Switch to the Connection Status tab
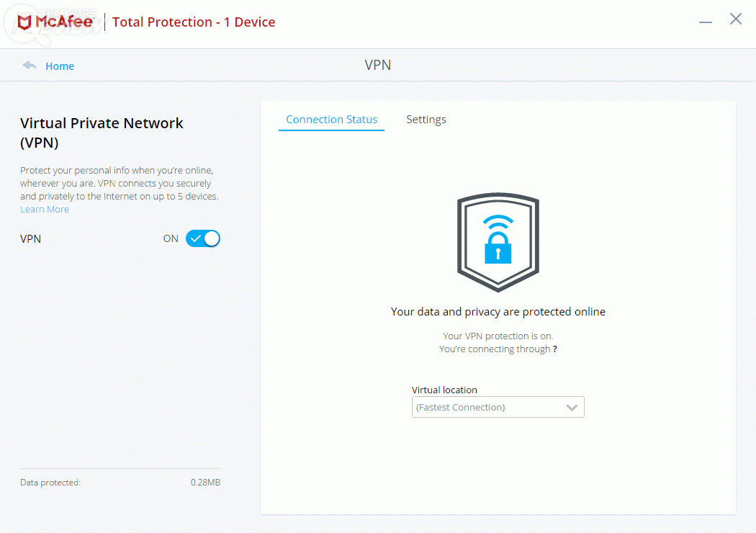The height and width of the screenshot is (533, 756). tap(331, 120)
